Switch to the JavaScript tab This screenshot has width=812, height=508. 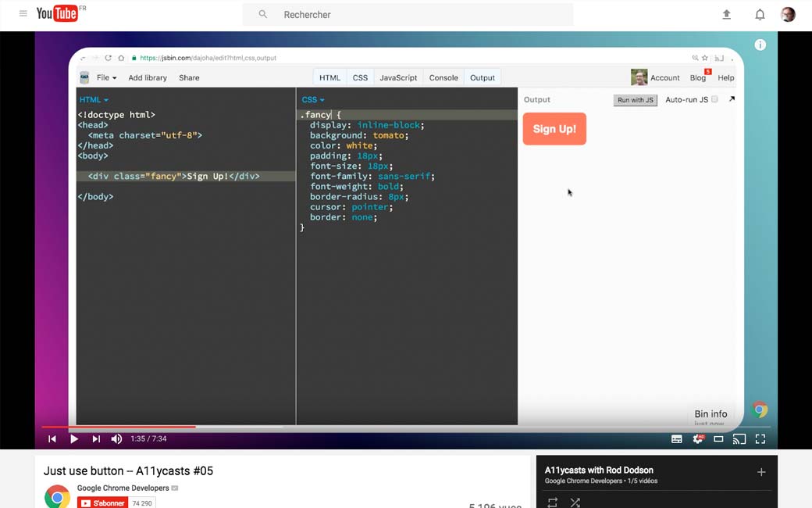point(398,77)
